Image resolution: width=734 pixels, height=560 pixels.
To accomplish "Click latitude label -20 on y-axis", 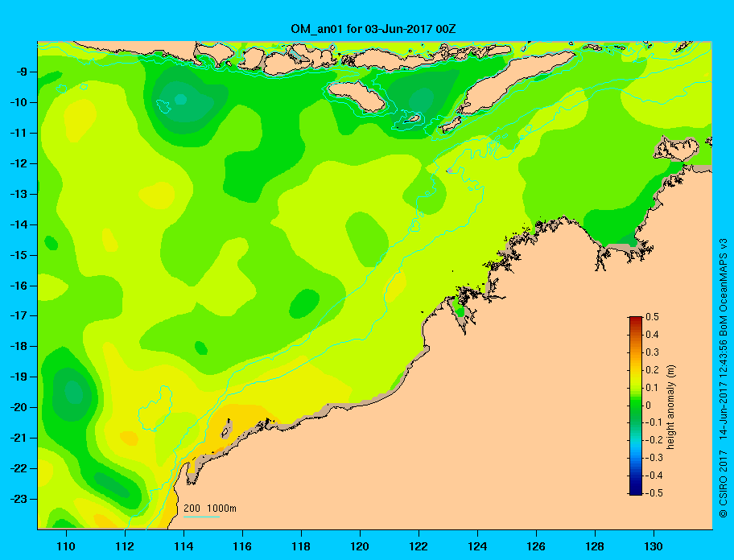I will (x=19, y=407).
